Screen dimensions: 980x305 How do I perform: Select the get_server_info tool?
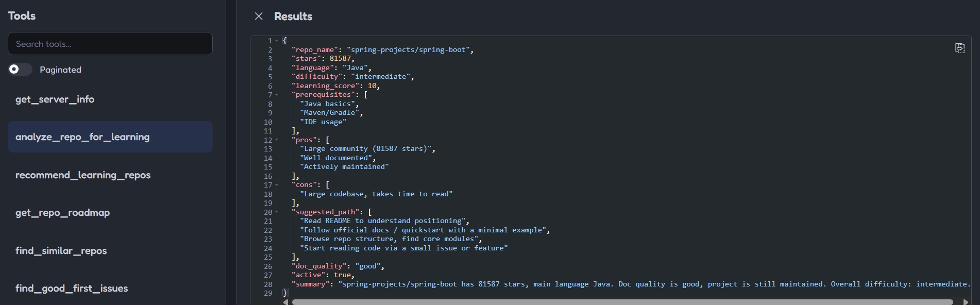click(110, 99)
